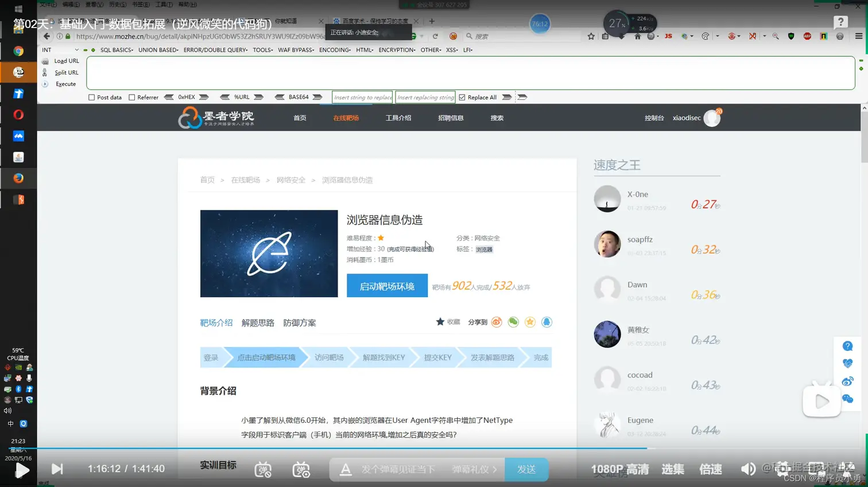Open the Firefox hamburger menu
Viewport: 868px width, 487px height.
point(859,36)
